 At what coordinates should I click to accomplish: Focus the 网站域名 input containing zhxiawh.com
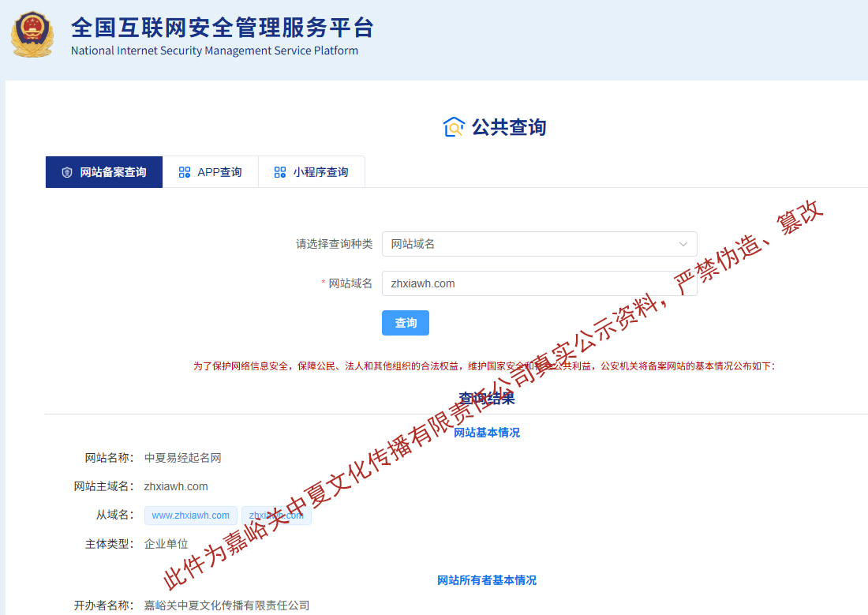tap(539, 283)
